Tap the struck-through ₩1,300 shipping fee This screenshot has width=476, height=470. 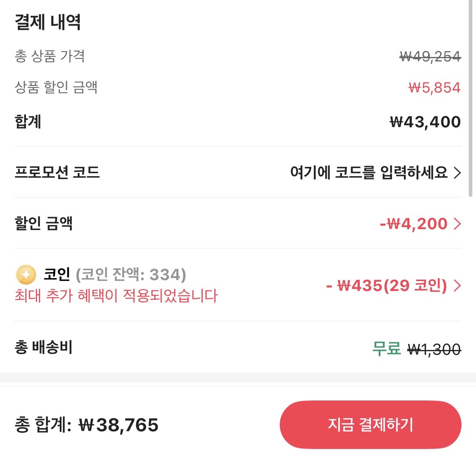click(434, 349)
